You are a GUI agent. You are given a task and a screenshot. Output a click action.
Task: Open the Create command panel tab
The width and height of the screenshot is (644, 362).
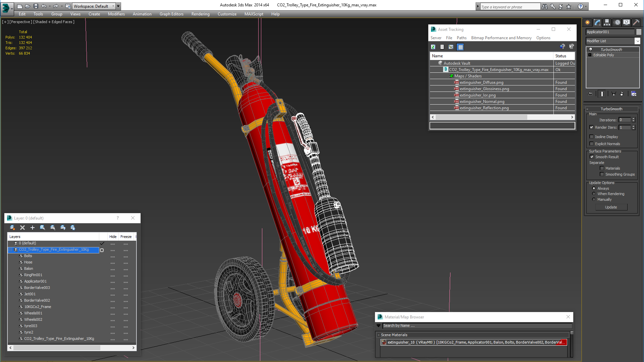[x=588, y=22]
